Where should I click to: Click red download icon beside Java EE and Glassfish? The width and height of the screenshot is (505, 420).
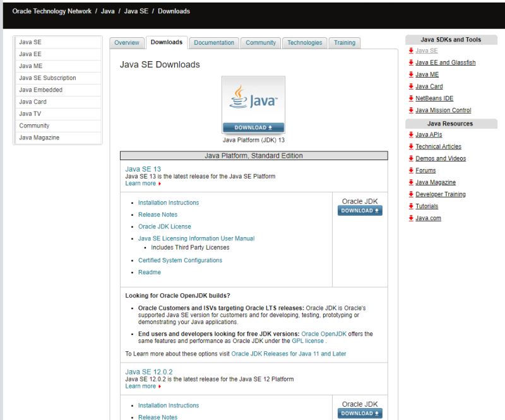(x=411, y=62)
